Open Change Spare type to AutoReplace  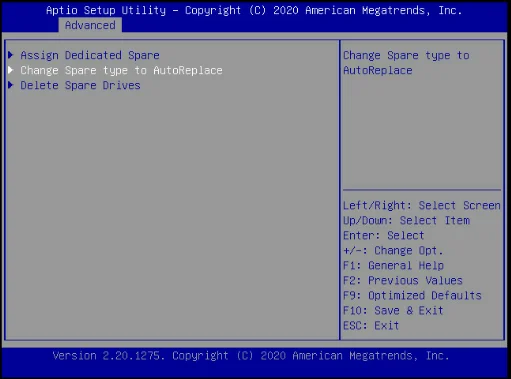[x=121, y=70]
